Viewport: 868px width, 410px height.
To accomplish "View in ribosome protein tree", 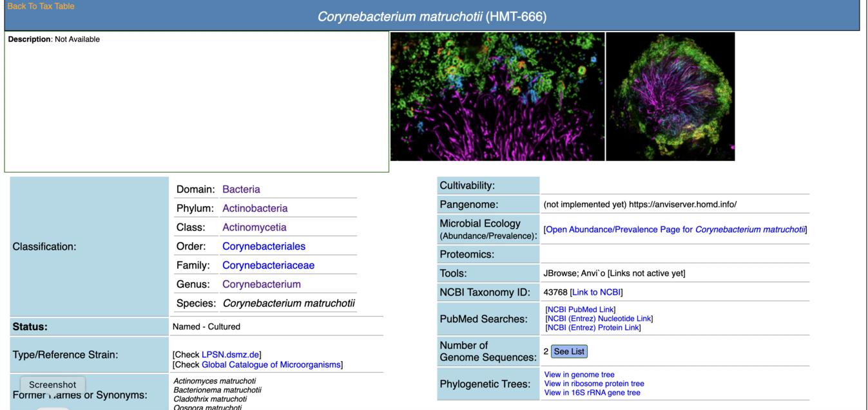I will [x=593, y=384].
